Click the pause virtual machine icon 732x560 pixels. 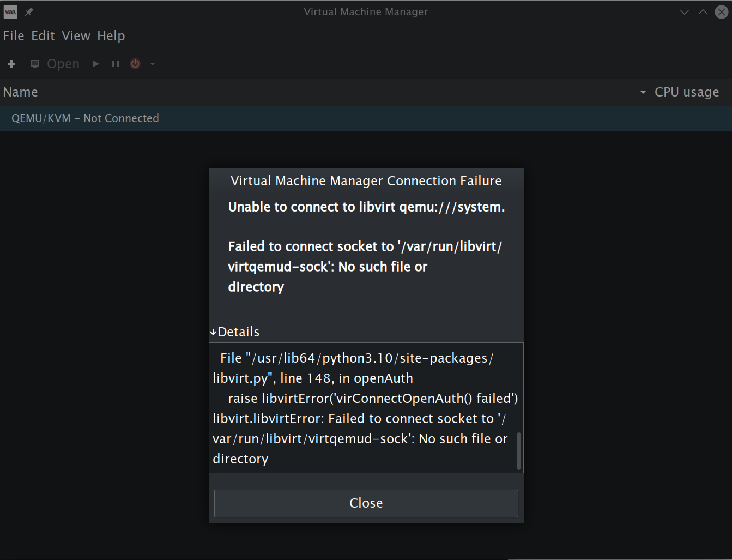pos(116,64)
